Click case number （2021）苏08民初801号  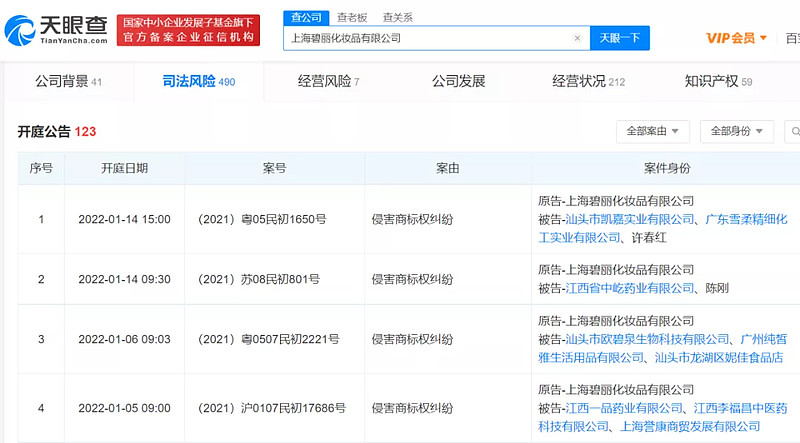(x=258, y=279)
